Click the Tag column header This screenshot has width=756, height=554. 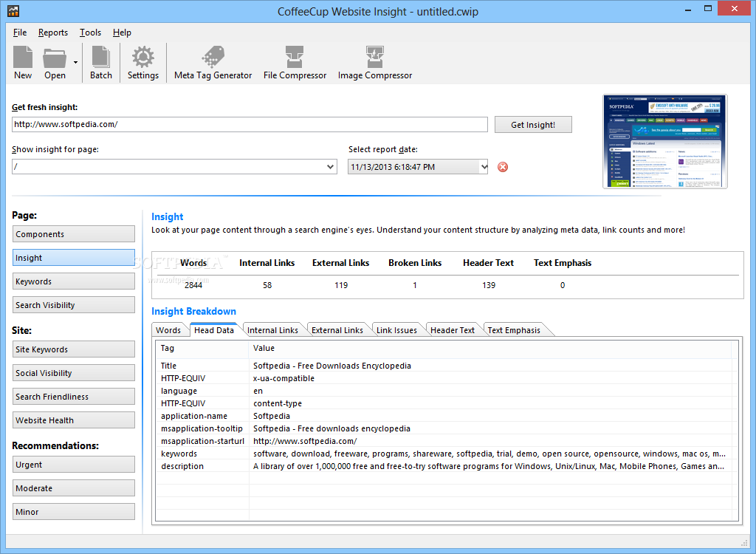pyautogui.click(x=202, y=349)
